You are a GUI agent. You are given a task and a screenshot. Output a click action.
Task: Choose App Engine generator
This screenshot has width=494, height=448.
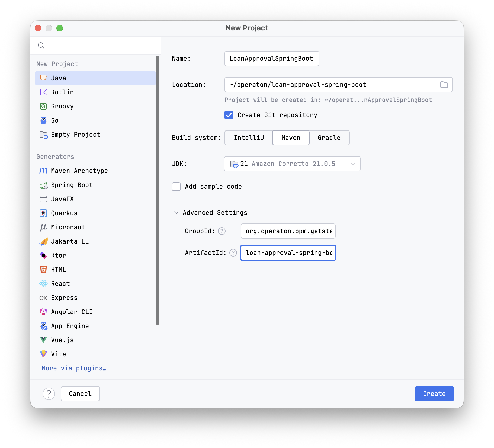[95, 326]
